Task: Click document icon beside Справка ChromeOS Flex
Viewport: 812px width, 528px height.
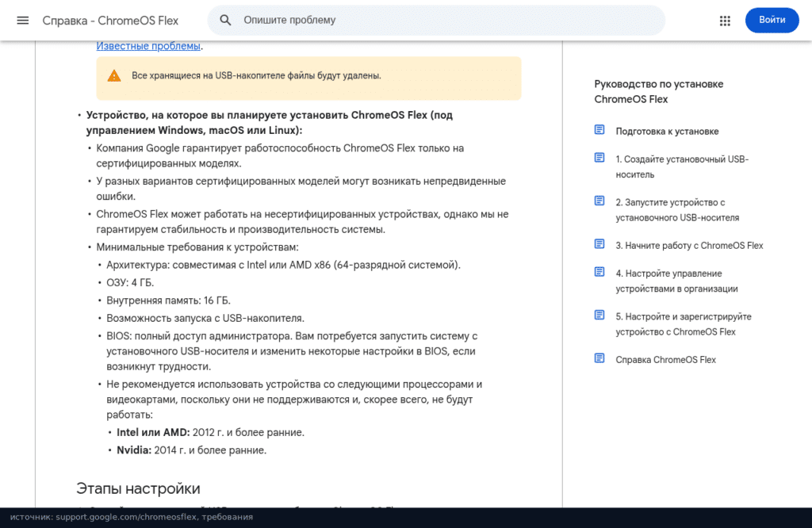Action: tap(599, 358)
